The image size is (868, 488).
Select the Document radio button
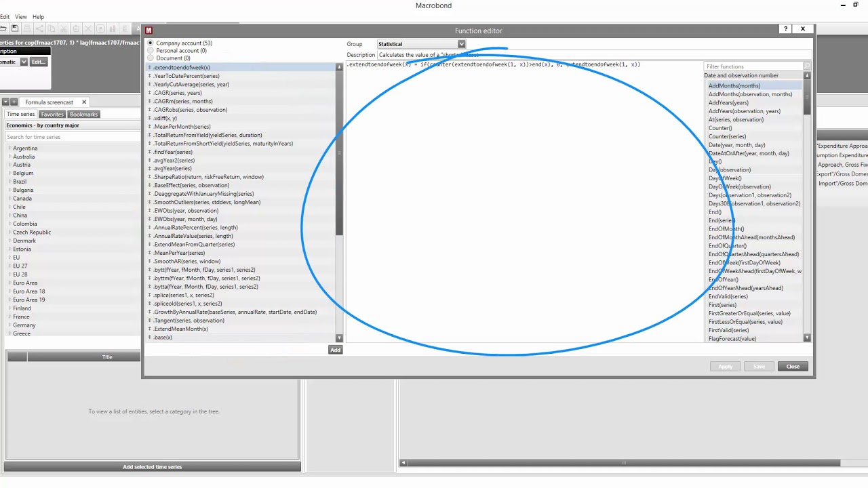tap(151, 58)
